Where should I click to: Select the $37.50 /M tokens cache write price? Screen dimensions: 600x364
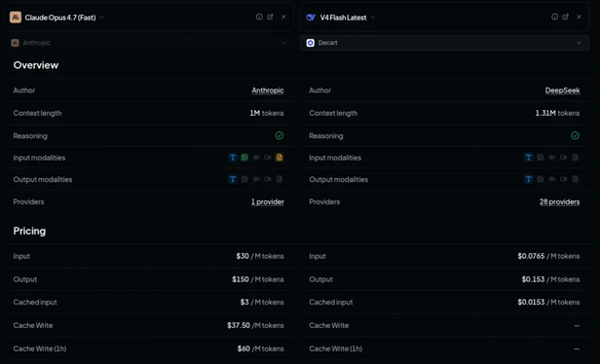255,325
